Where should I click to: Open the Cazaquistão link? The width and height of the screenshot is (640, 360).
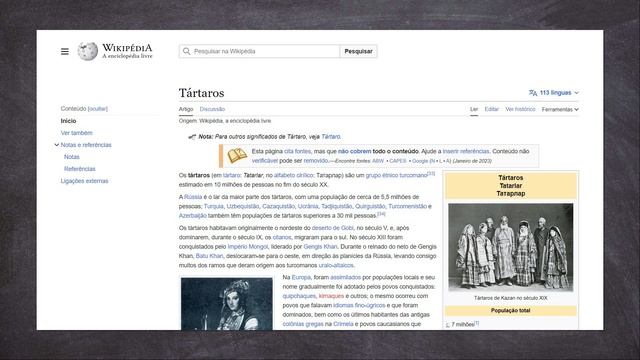coord(278,207)
